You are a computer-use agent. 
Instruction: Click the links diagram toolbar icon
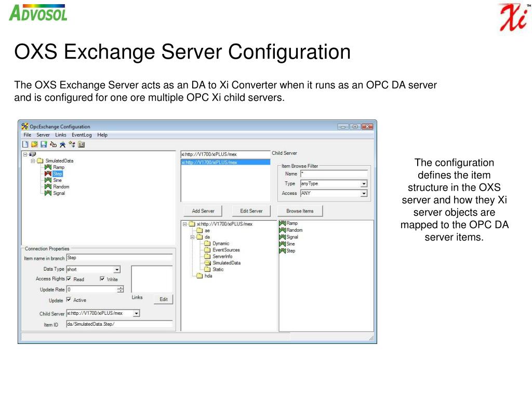pyautogui.click(x=72, y=144)
